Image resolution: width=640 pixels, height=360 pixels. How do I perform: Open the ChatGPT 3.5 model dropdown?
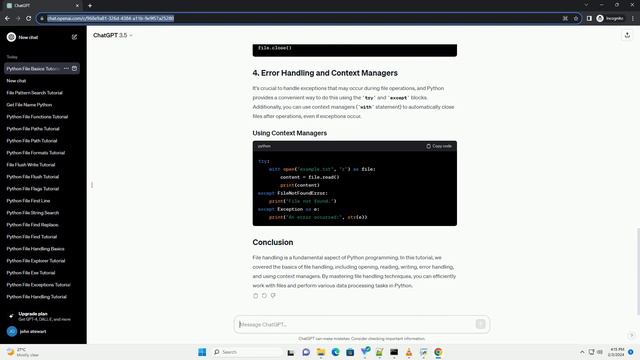coord(113,36)
